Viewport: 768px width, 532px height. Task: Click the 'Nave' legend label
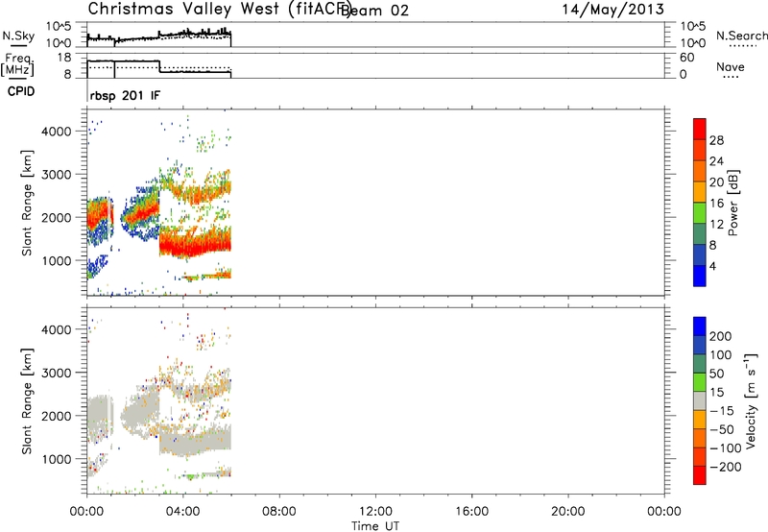click(731, 66)
